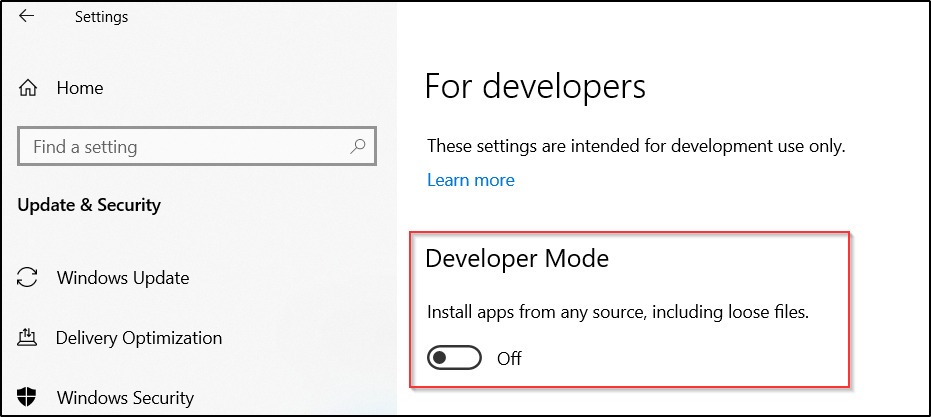Screen dimensions: 931x417
Task: Open the Learn more link
Action: [x=470, y=180]
